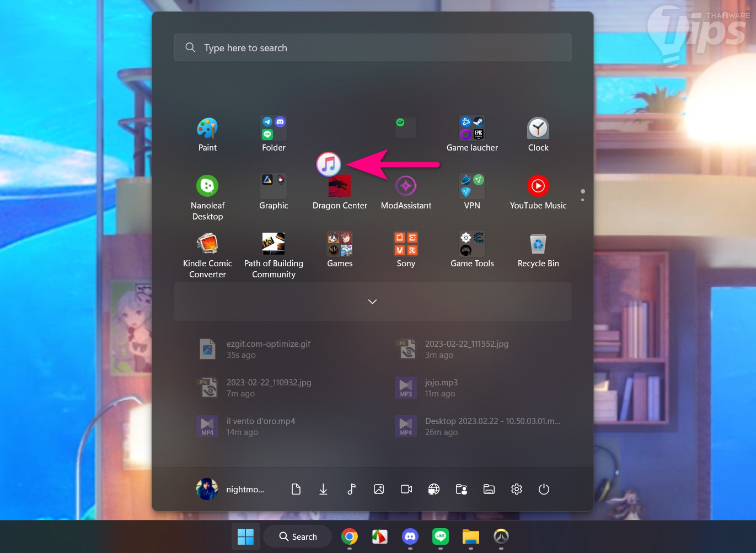Open File Explorer from the taskbar
Screen dimensions: 756x553
coord(470,536)
